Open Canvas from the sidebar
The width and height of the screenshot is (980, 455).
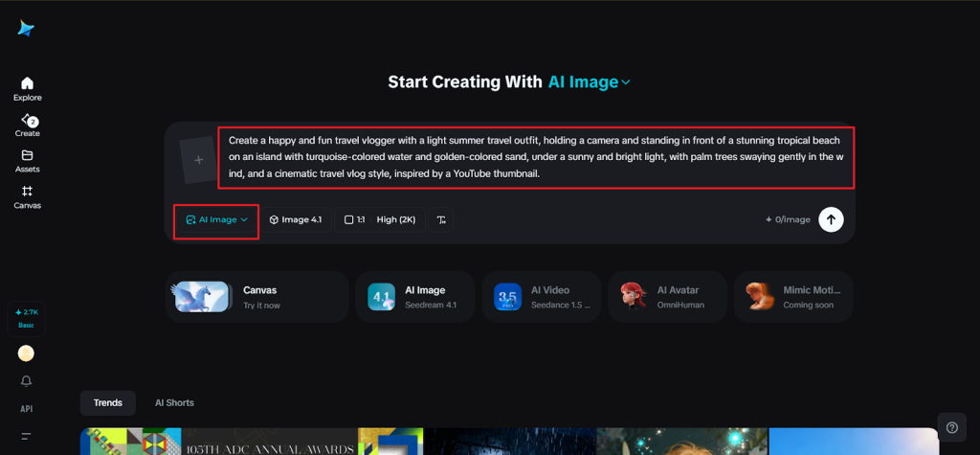tap(27, 196)
